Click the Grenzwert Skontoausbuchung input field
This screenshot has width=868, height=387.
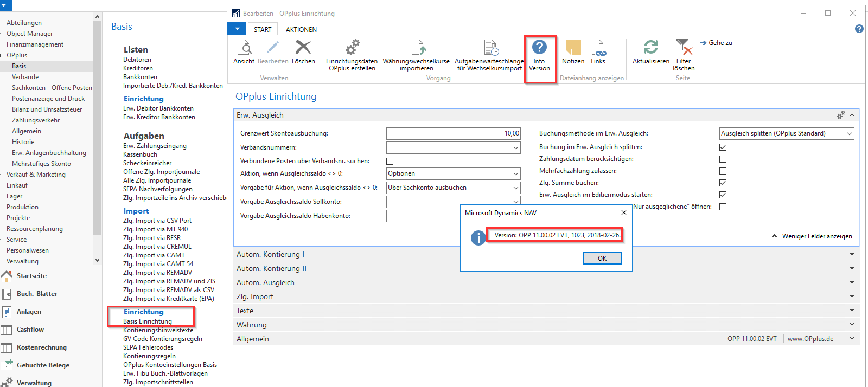(453, 133)
